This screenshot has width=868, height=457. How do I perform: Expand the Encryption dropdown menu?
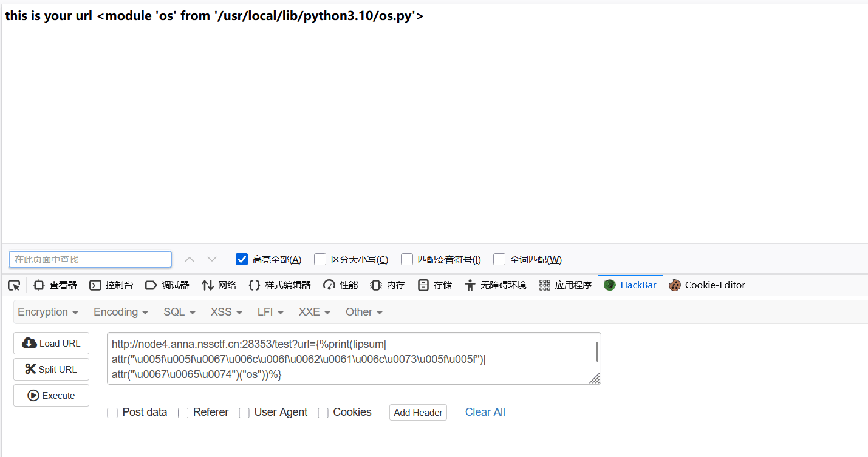[x=48, y=312]
